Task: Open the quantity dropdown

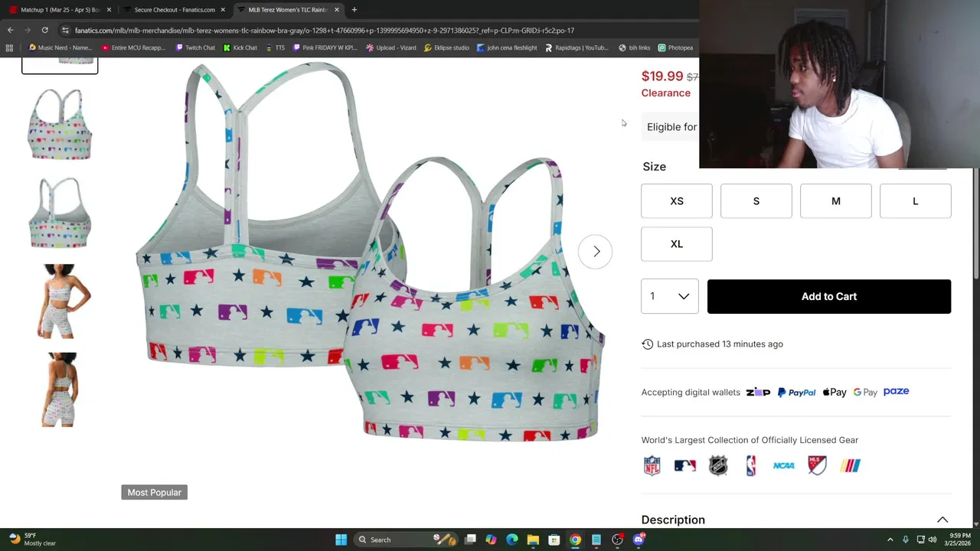Action: click(x=670, y=296)
